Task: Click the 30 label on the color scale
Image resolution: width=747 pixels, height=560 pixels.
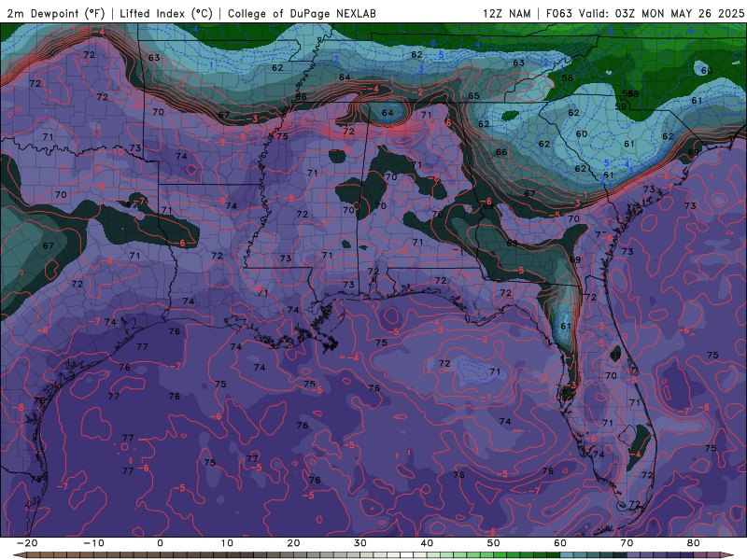Action: [360, 543]
